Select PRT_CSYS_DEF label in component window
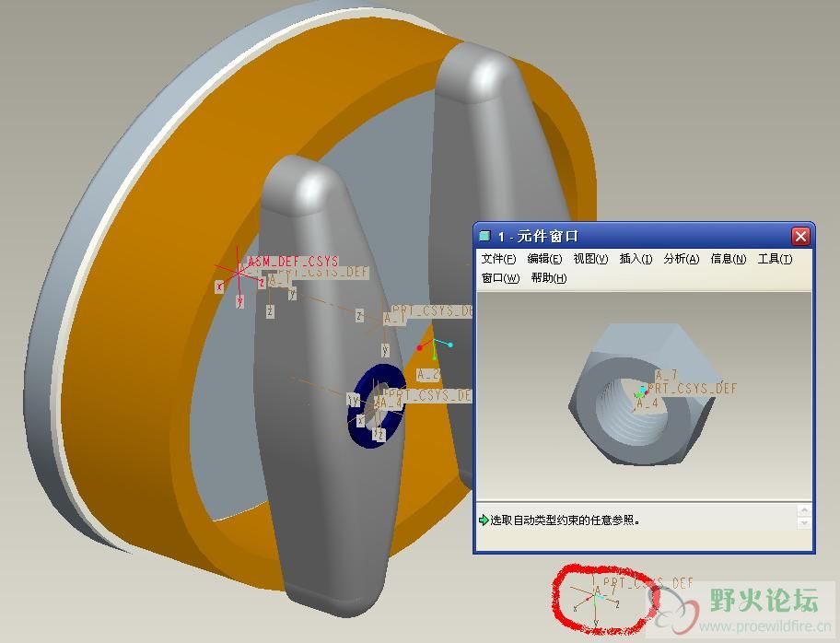The height and width of the screenshot is (643, 840). (x=692, y=388)
